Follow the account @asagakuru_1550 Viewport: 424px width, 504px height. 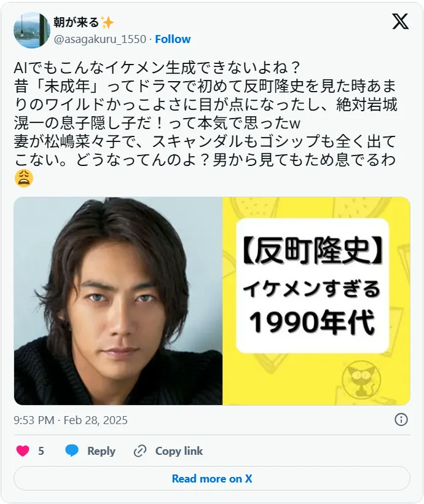pos(173,39)
